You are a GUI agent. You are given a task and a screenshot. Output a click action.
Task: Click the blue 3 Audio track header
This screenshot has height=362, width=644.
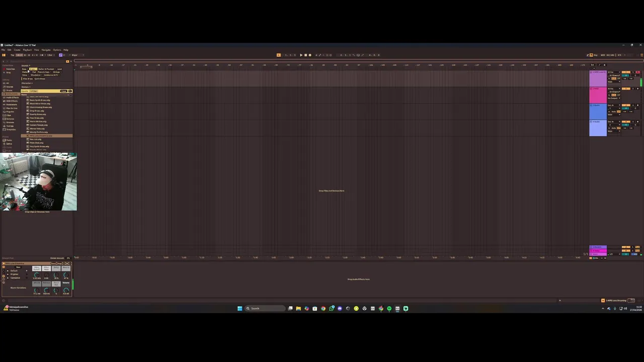pyautogui.click(x=598, y=112)
